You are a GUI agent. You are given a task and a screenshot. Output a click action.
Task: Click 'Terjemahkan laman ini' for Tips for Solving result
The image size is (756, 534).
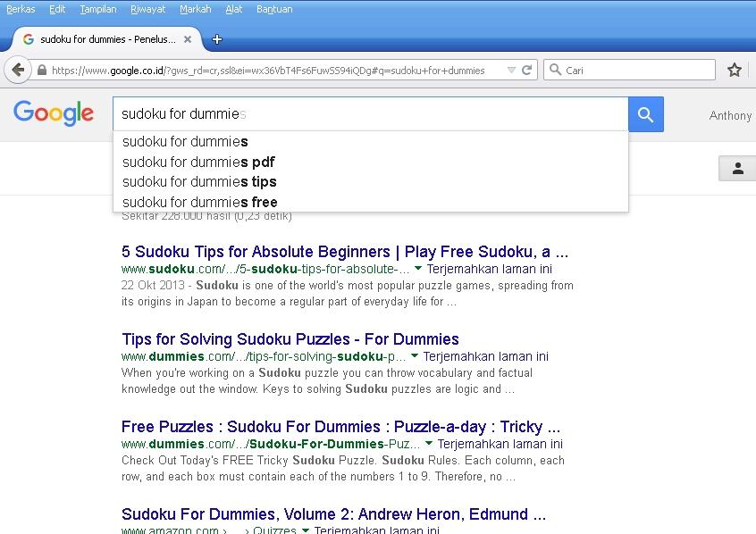pos(485,356)
